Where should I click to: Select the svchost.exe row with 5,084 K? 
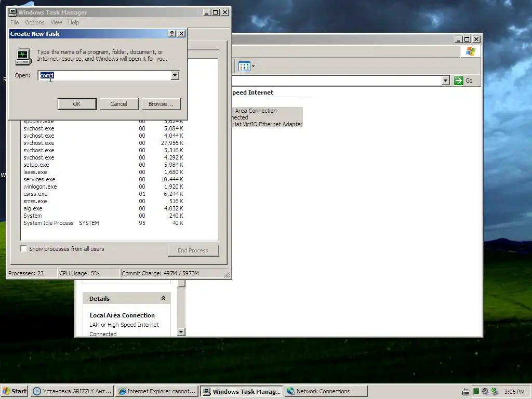coord(103,129)
